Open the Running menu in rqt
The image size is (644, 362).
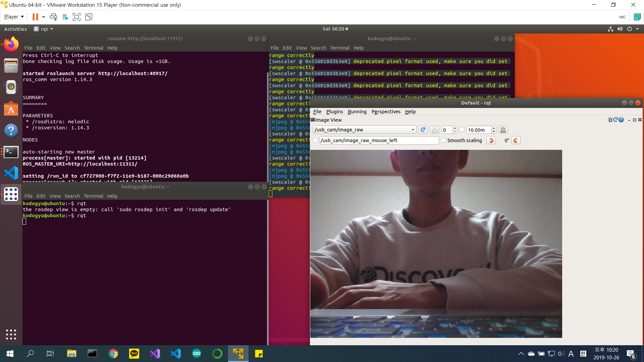357,112
